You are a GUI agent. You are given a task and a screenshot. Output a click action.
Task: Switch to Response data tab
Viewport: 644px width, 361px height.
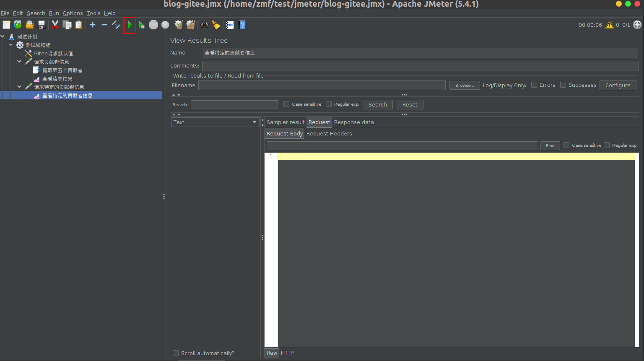[354, 122]
